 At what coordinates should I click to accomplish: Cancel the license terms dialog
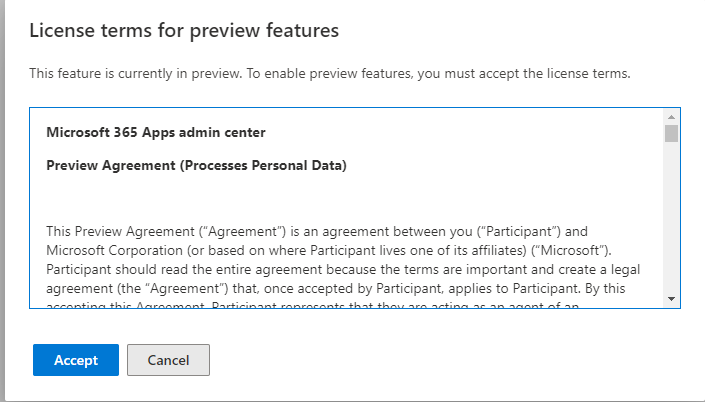tap(168, 360)
